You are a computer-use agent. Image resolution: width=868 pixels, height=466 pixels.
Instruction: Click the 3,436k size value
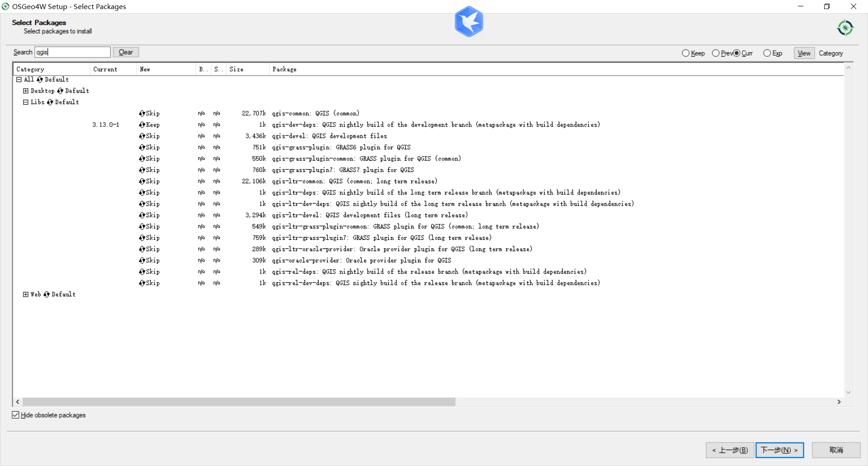(255, 136)
